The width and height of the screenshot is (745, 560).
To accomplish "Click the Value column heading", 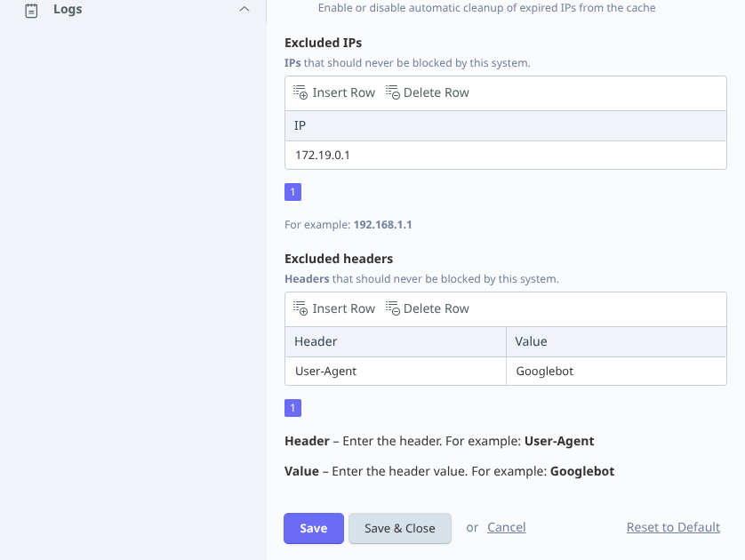I will coord(616,341).
